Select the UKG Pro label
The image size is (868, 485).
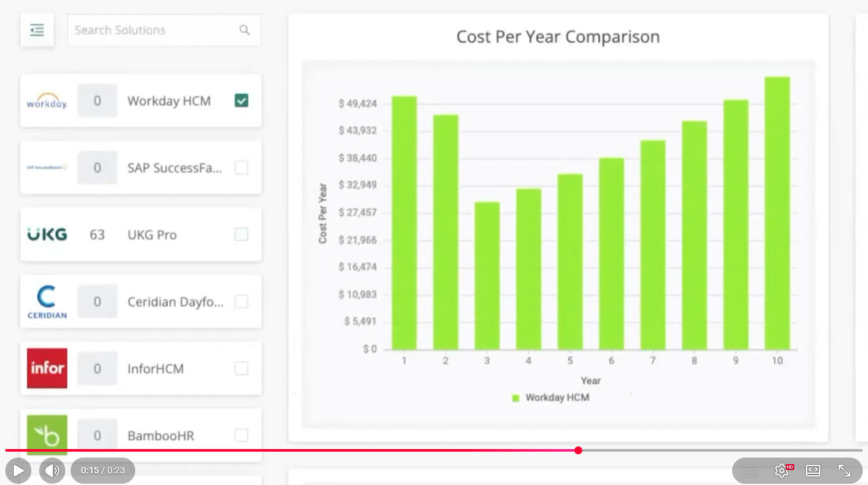(152, 235)
